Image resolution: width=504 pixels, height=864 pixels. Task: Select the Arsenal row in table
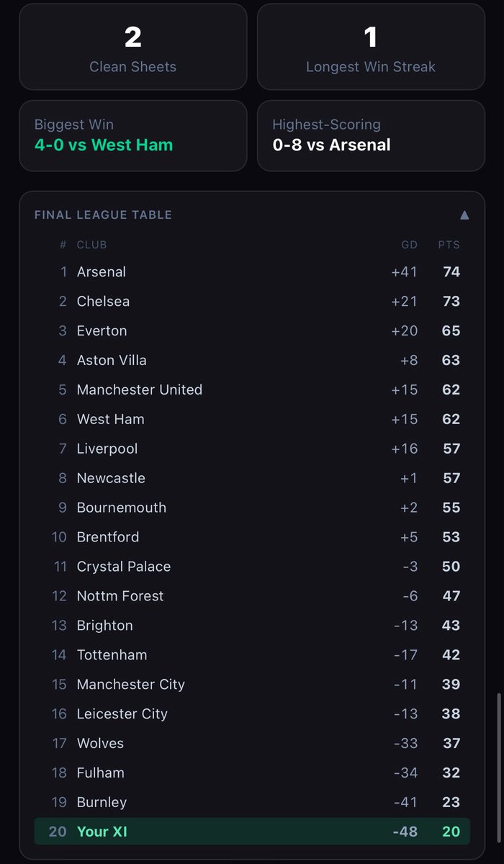point(252,271)
